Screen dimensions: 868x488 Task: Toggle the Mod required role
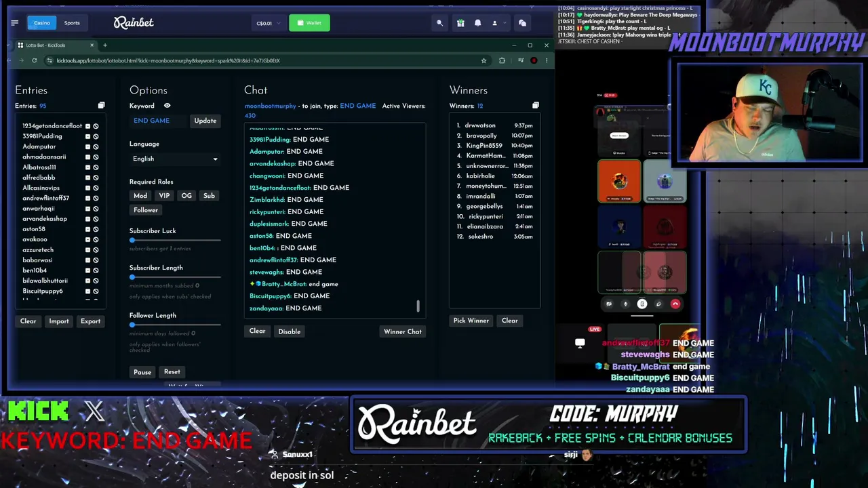140,196
